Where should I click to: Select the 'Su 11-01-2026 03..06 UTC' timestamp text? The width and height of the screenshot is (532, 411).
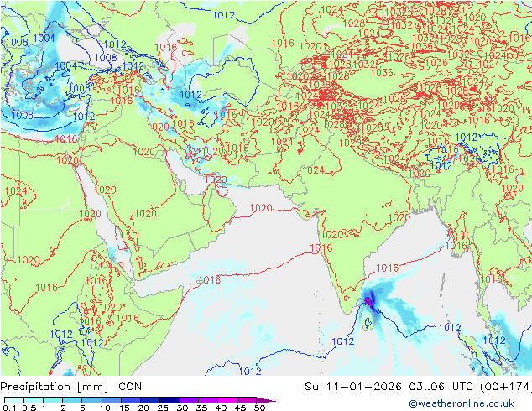[390, 387]
